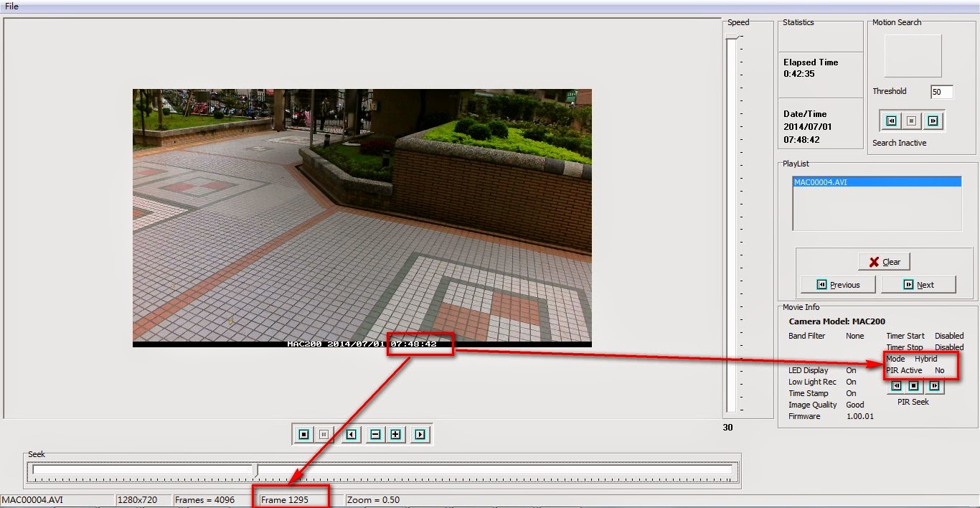The image size is (980, 508).
Task: Click the PIR Active label
Action: point(904,370)
